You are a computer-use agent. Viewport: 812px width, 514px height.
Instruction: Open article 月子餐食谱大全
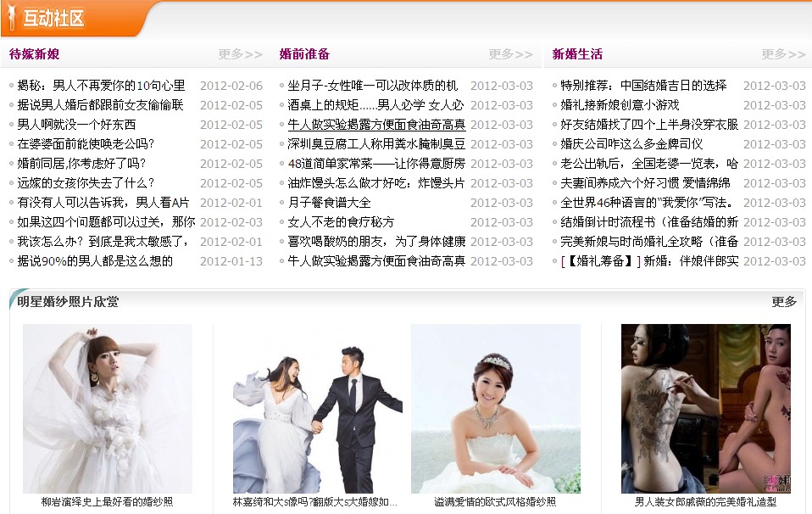[x=330, y=203]
